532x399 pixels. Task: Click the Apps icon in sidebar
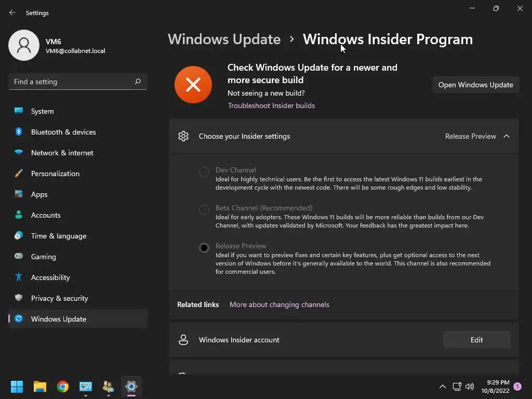19,194
